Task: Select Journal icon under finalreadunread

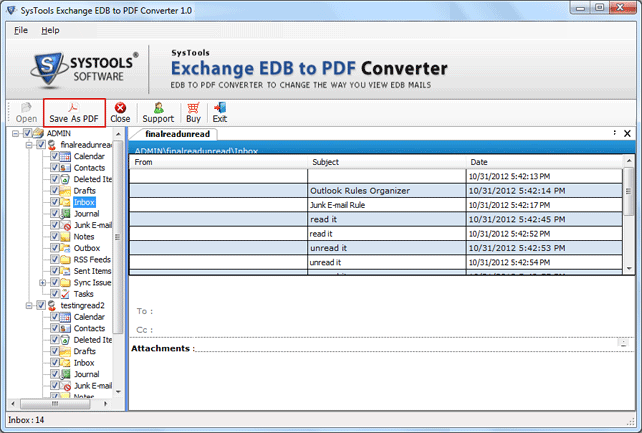Action: (x=65, y=214)
